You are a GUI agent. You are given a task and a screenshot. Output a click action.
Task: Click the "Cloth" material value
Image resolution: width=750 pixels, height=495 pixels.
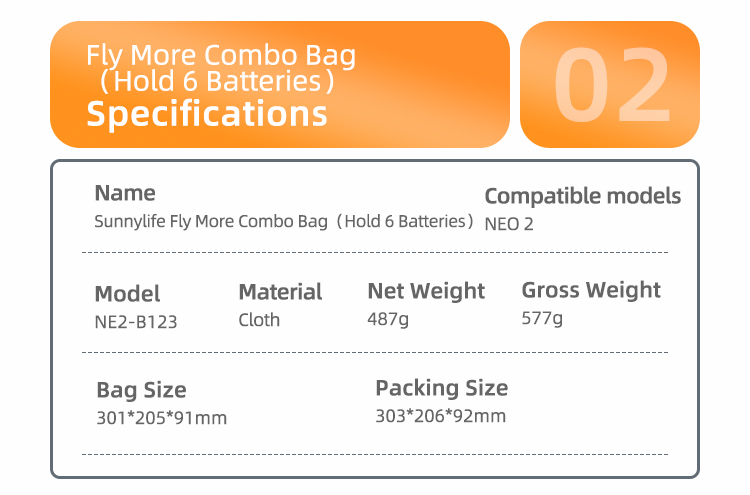coord(259,320)
